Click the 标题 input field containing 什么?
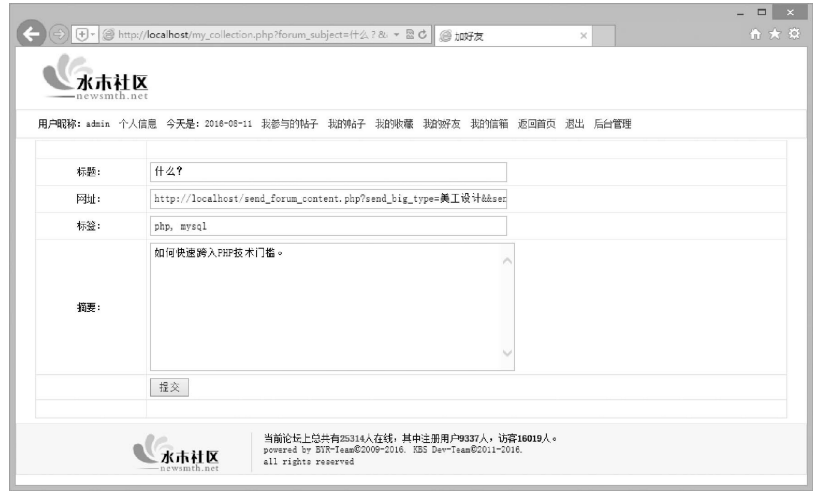Viewport: 818px width, 494px height. pyautogui.click(x=329, y=172)
